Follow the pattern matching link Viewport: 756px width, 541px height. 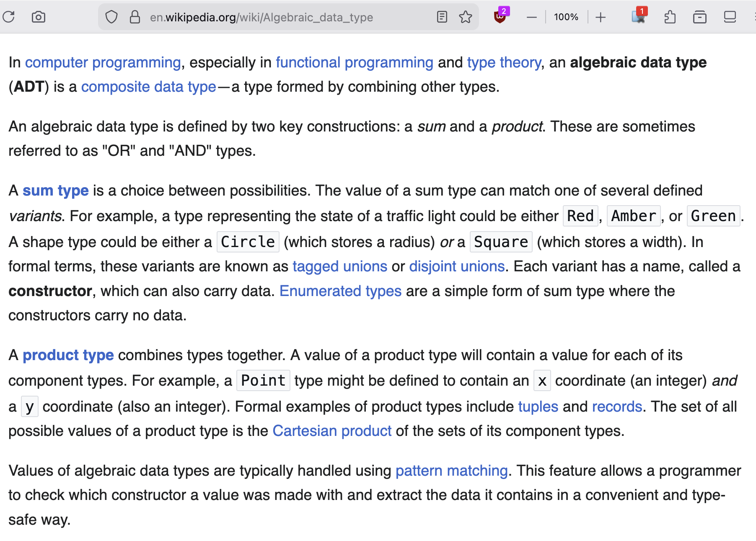click(x=451, y=471)
